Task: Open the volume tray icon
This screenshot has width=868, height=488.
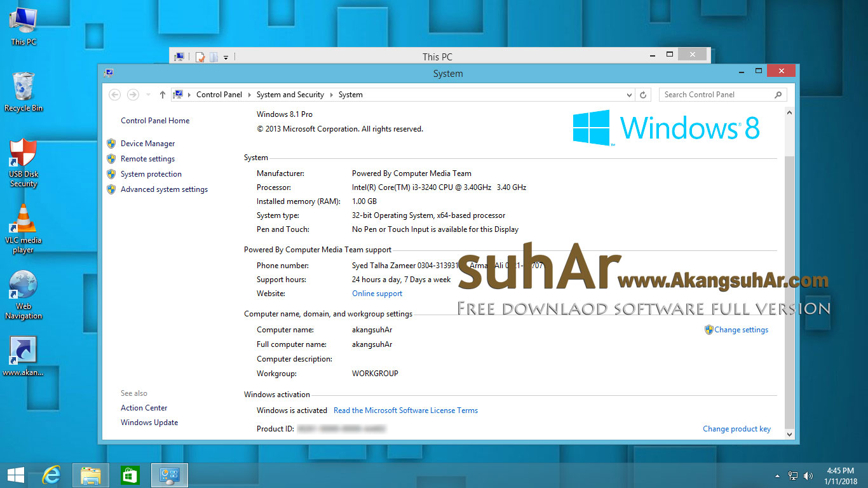Action: (808, 475)
